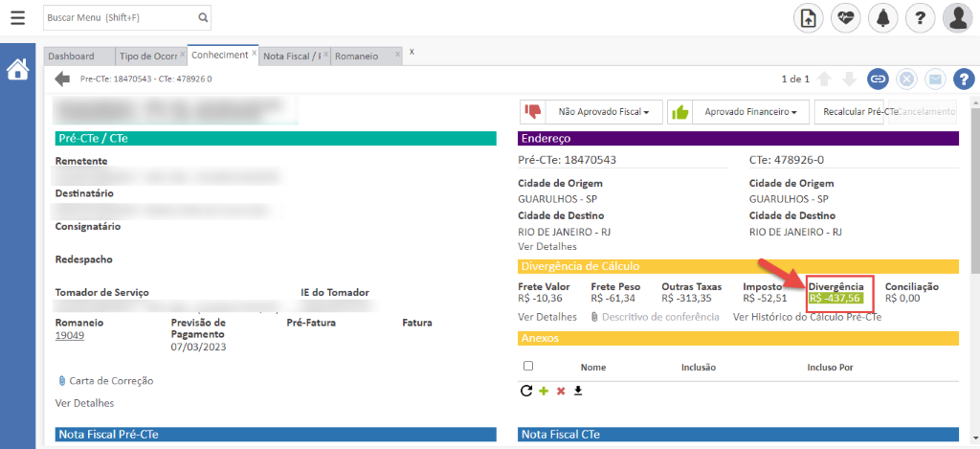Click the heart monitor health icon

[845, 17]
